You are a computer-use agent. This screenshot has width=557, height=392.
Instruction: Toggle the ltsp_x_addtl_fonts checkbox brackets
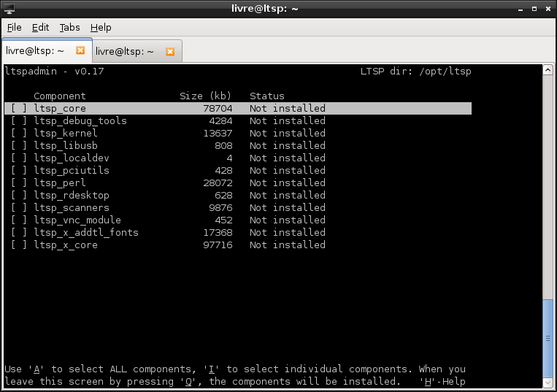click(19, 233)
